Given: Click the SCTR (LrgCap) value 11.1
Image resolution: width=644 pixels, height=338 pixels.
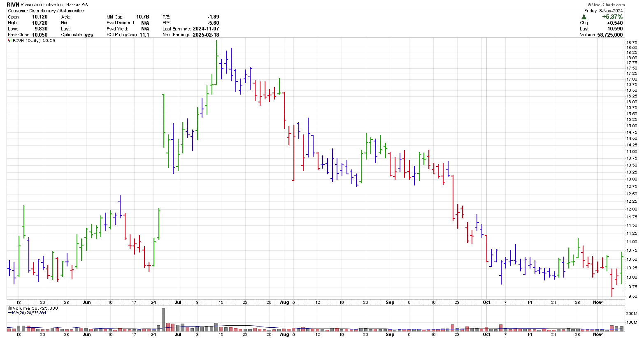Looking at the screenshot, I should click(x=144, y=35).
